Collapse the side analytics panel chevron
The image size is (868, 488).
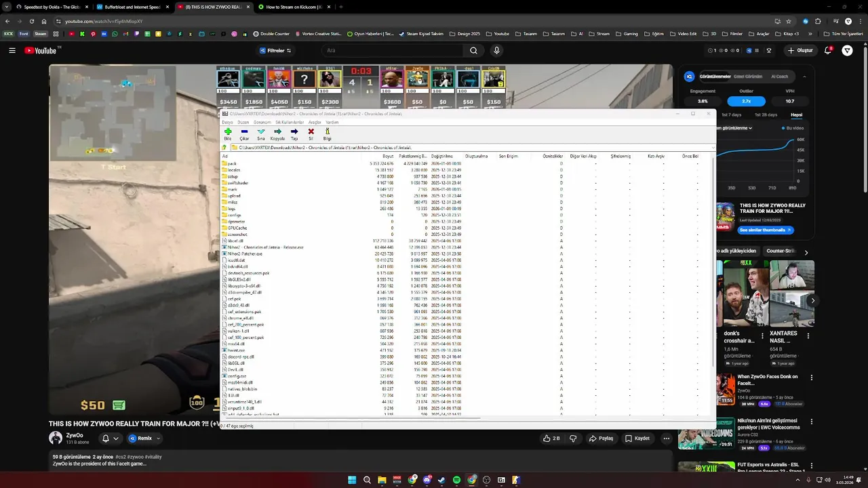tap(804, 77)
